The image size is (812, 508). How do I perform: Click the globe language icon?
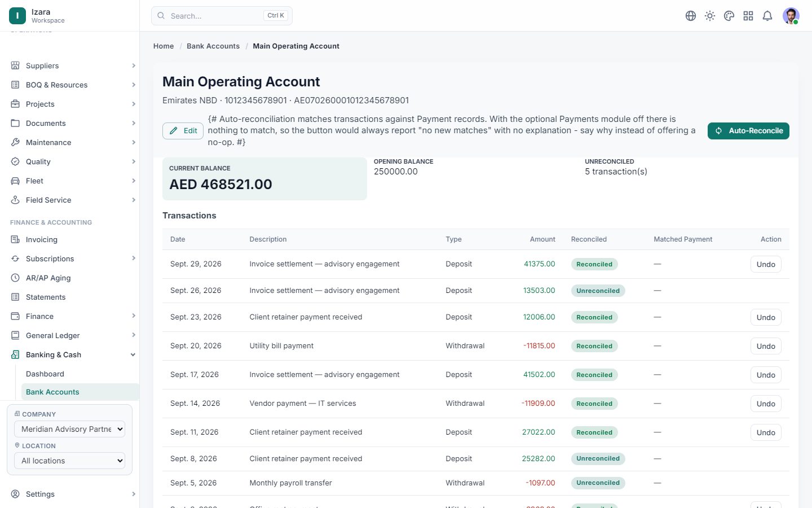pos(691,16)
